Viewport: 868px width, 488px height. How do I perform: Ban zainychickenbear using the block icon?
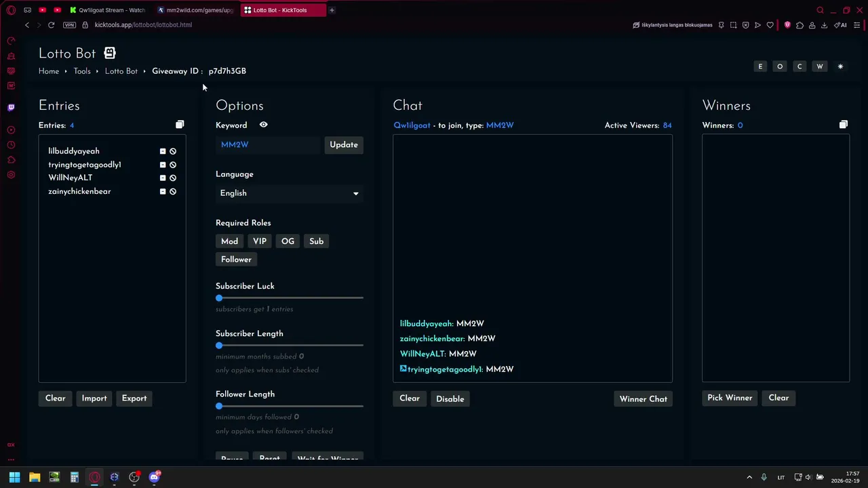coord(173,191)
